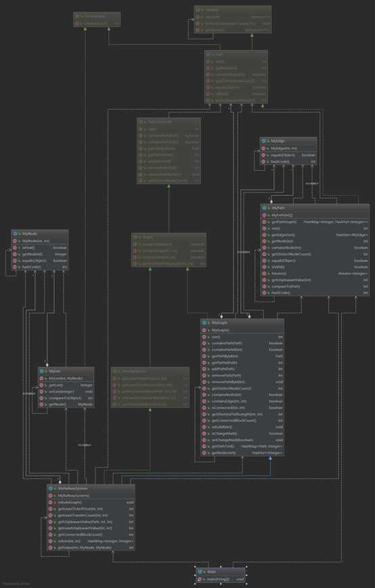Image resolution: width=375 pixels, height=588 pixels.
Task: Click the method icon beside addPath(Path)
Action: coord(204,369)
